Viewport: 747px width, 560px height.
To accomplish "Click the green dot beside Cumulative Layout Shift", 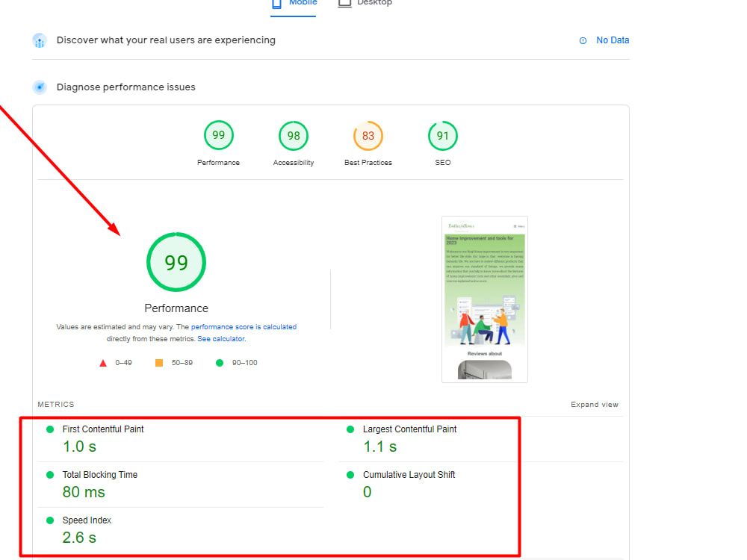I will point(350,475).
